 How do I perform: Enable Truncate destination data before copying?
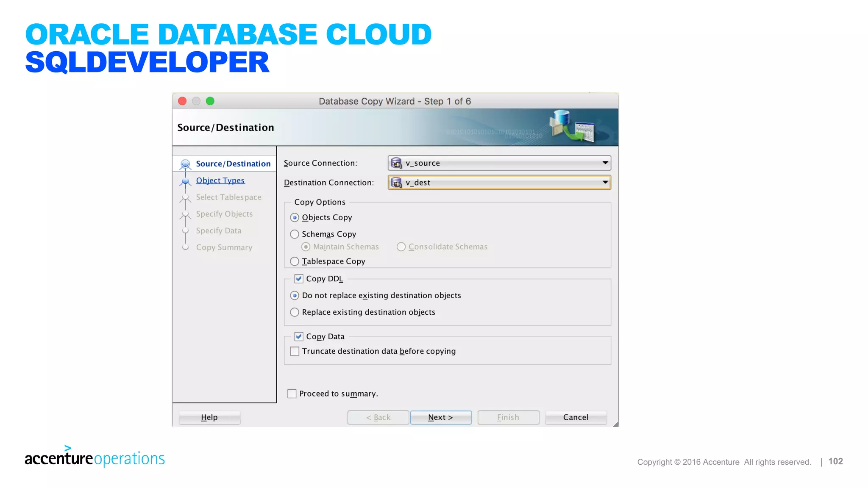(295, 351)
